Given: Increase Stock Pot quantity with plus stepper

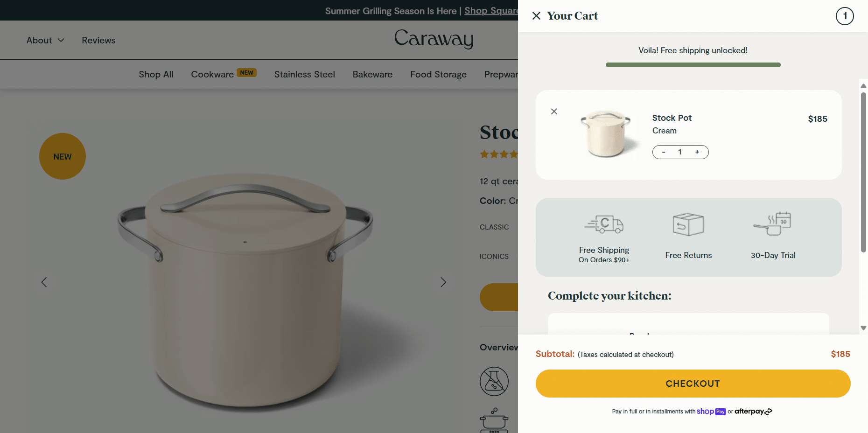Looking at the screenshot, I should pos(697,152).
